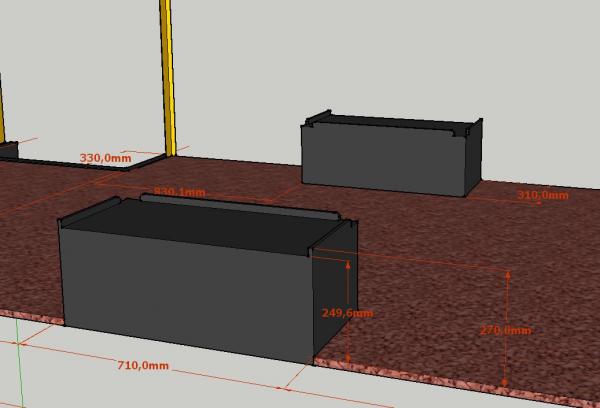The image size is (600, 408).
Task: Select the 249,6mm height dimension text
Action: (347, 313)
